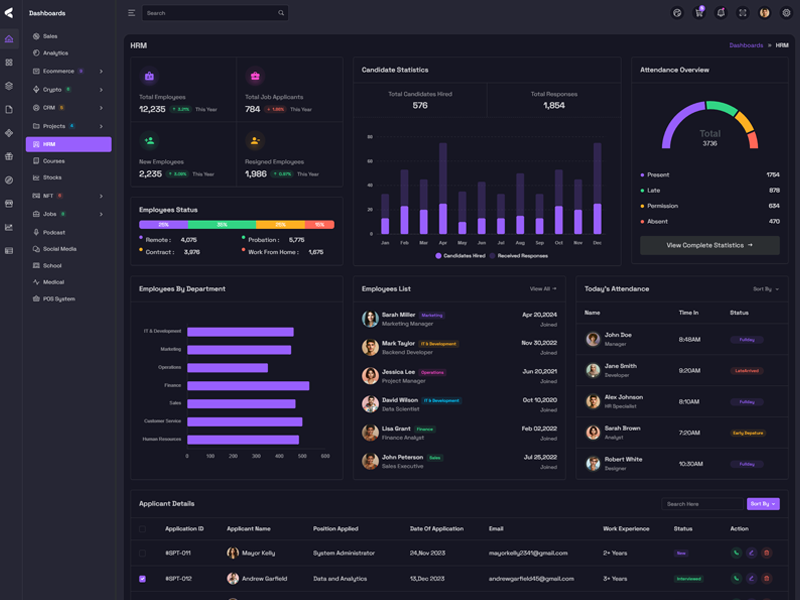Open the shopping cart icon in header
Viewport: 800px width, 600px height.
(x=699, y=13)
